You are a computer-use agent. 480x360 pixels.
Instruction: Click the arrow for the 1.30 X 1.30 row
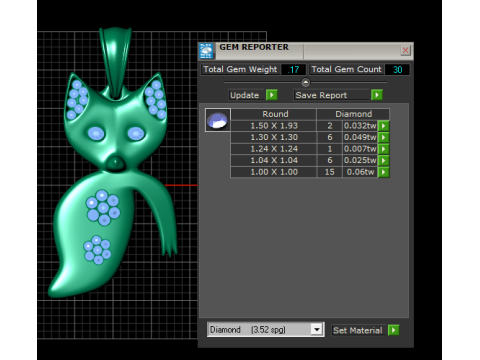[384, 137]
